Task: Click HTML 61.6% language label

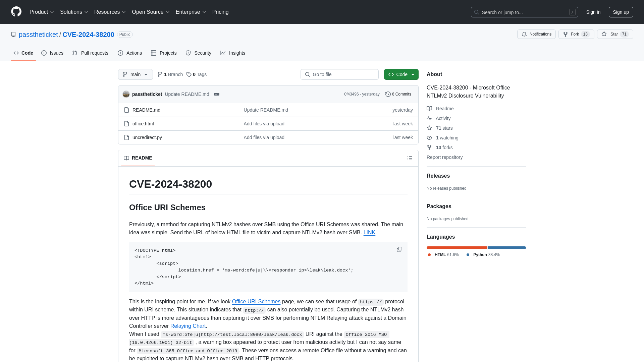Action: coord(443,255)
